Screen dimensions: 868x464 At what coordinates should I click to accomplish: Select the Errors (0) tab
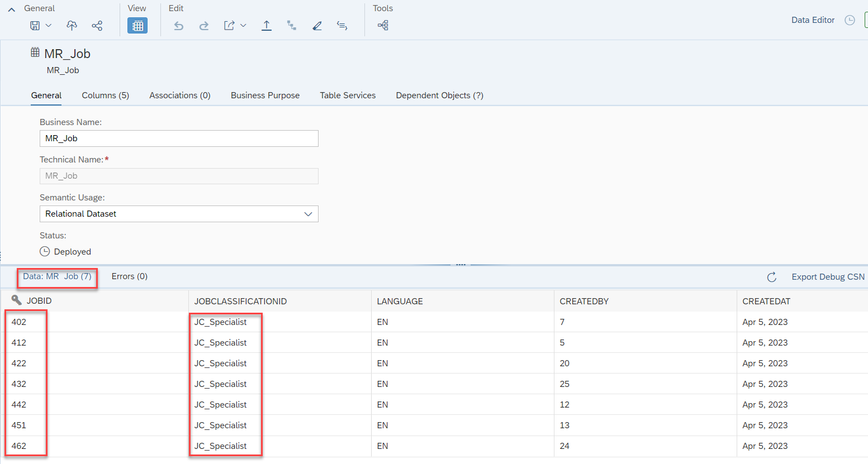click(x=129, y=276)
